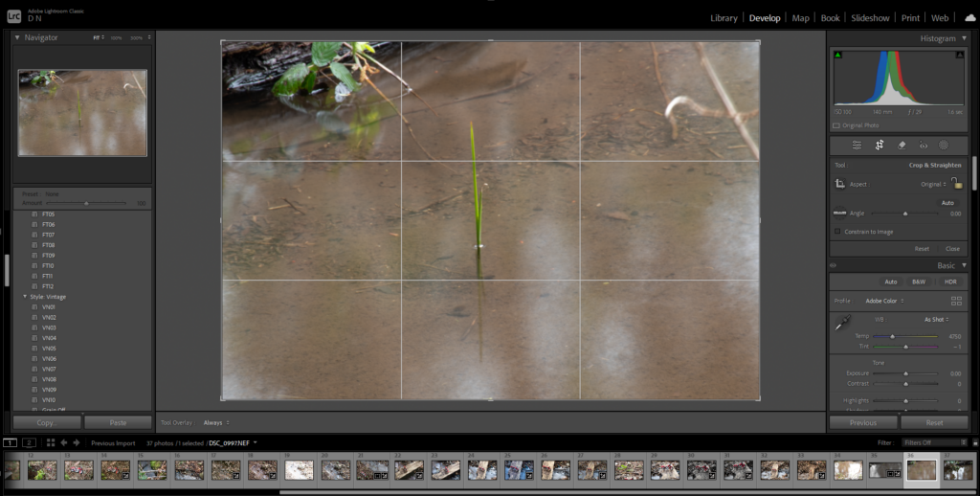This screenshot has width=980, height=496.
Task: Open the Profile Browser grid icon
Action: (956, 301)
